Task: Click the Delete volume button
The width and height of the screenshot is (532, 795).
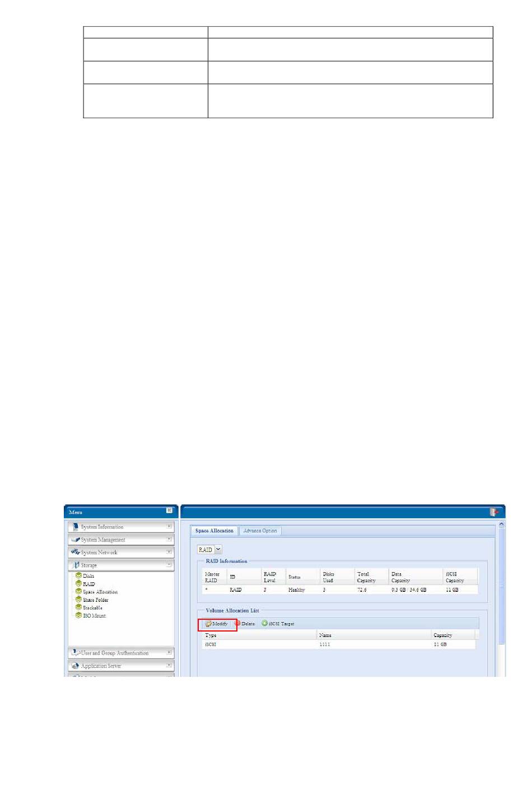Action: coord(245,624)
